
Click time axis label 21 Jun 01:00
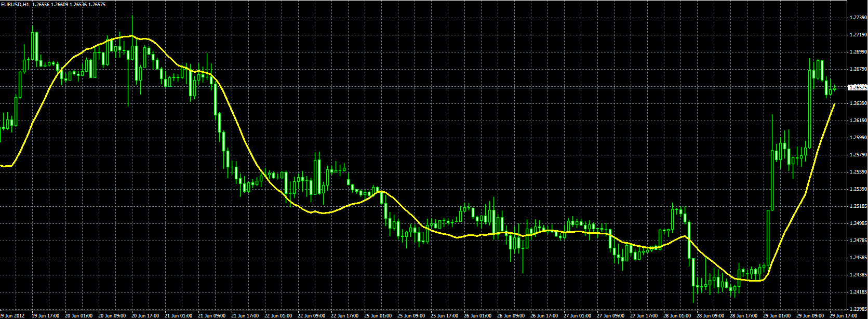pos(178,315)
